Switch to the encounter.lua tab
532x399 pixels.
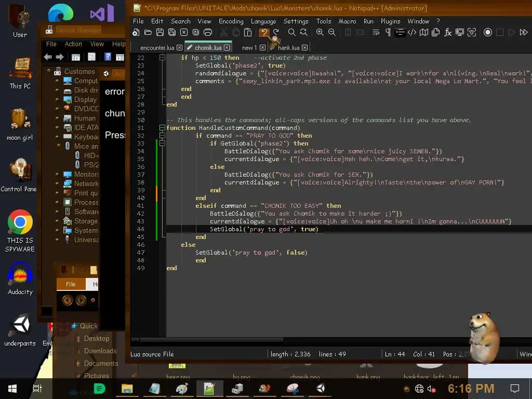click(157, 47)
